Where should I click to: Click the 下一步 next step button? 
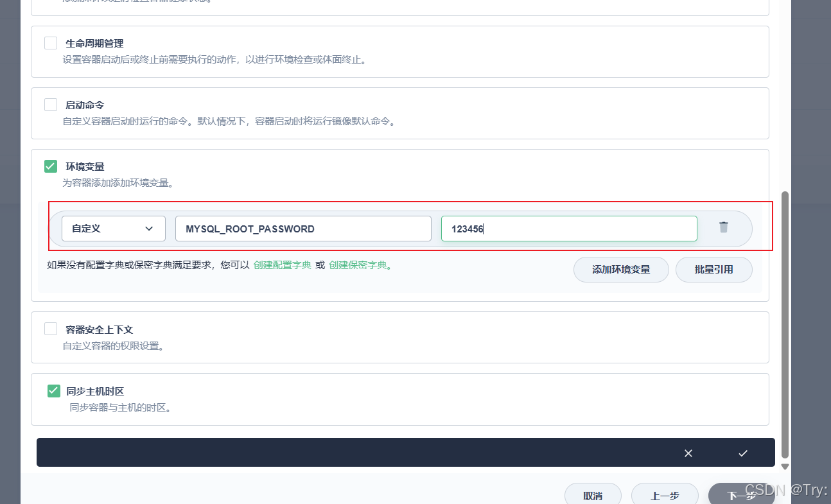tap(740, 495)
